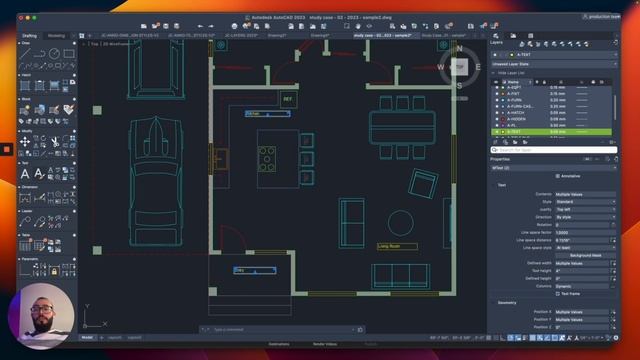Click the A-TEXT layer color swatch
The width and height of the screenshot is (640, 360).
coord(503,132)
